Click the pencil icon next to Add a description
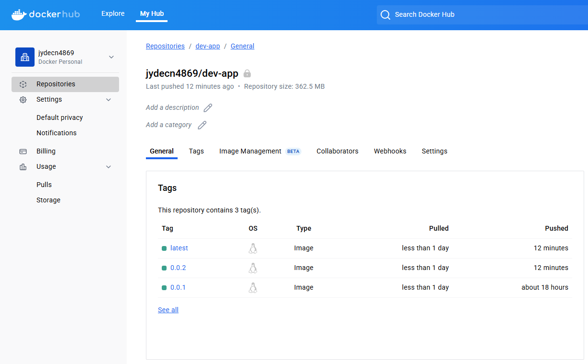 (x=208, y=108)
